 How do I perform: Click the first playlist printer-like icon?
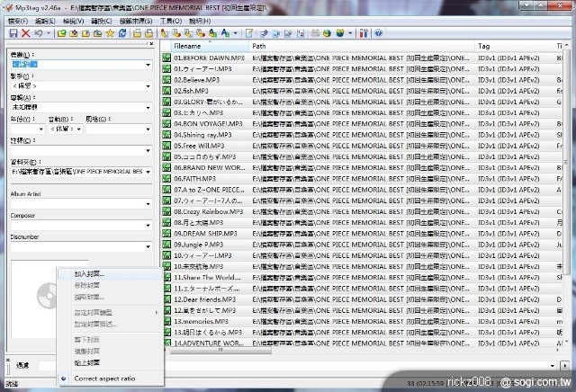[x=137, y=33]
